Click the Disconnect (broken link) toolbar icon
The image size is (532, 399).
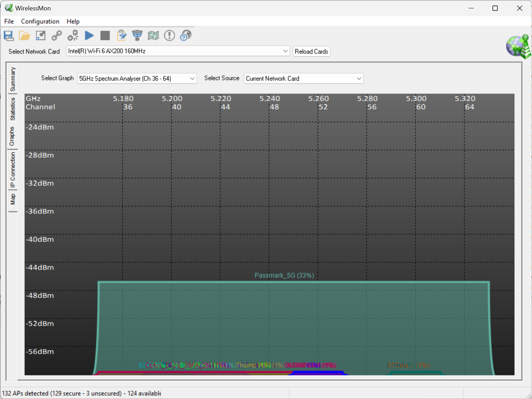(x=73, y=35)
